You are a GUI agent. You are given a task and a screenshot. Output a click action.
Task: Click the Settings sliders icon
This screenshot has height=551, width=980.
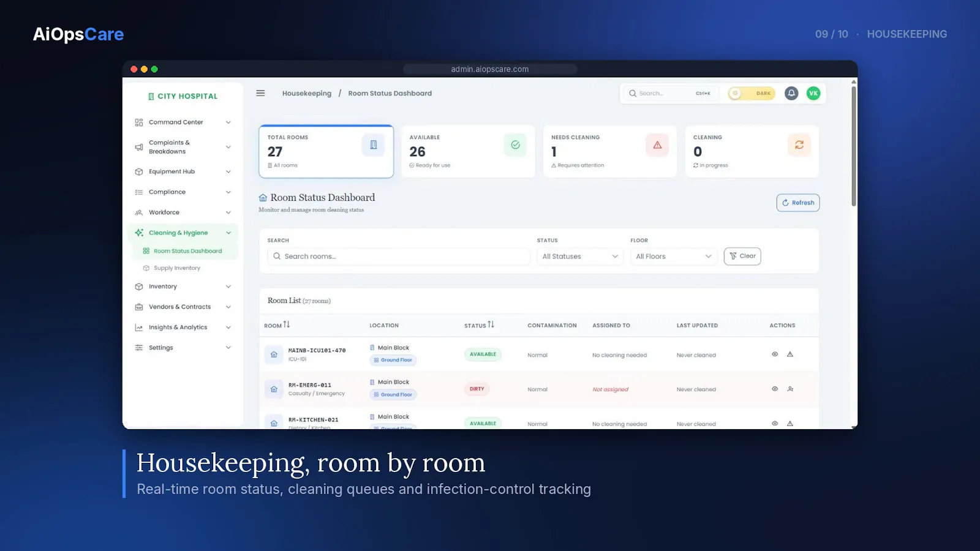tap(139, 348)
